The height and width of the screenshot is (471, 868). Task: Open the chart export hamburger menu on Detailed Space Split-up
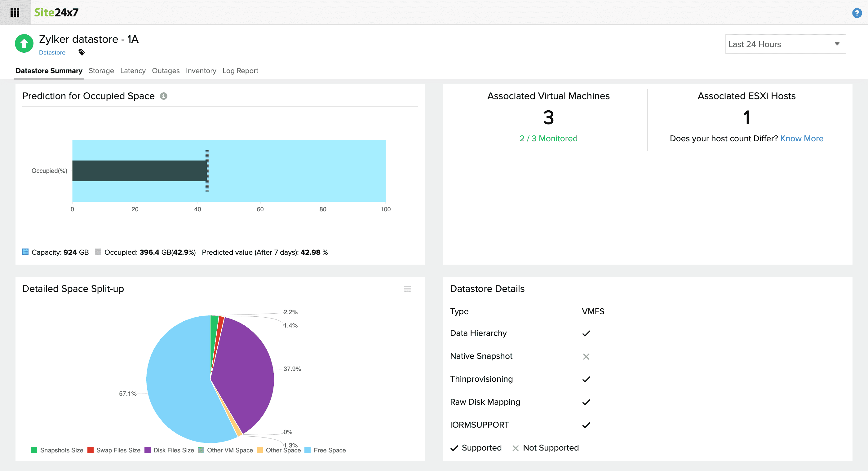pyautogui.click(x=407, y=289)
